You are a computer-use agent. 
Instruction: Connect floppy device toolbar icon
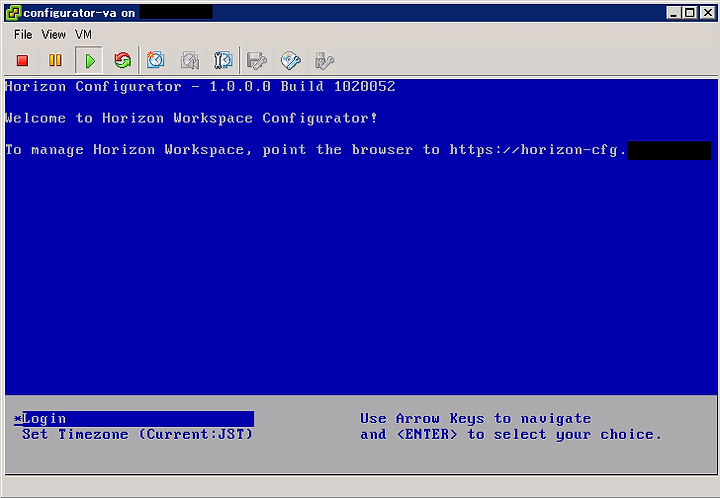click(x=257, y=60)
